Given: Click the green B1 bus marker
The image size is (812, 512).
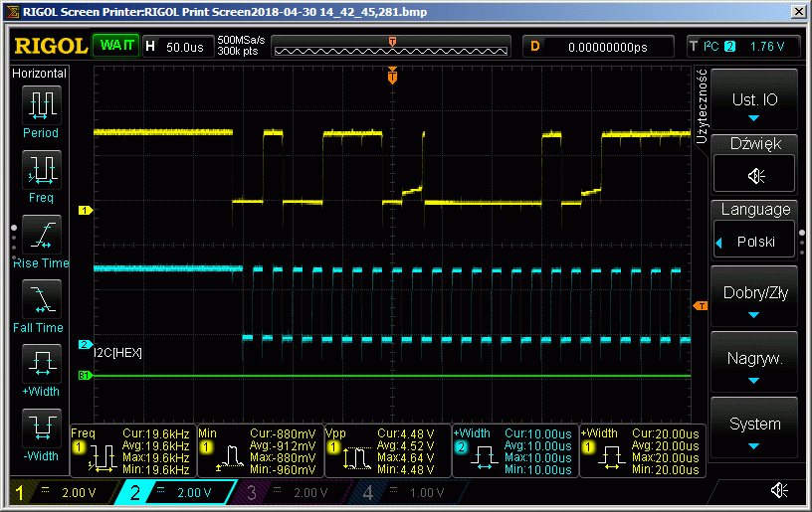Looking at the screenshot, I should (85, 376).
